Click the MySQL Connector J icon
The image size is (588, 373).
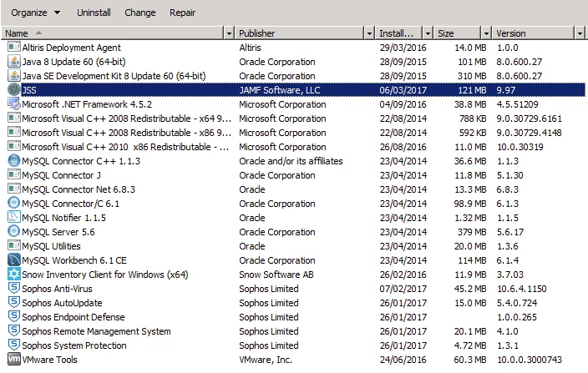14,175
